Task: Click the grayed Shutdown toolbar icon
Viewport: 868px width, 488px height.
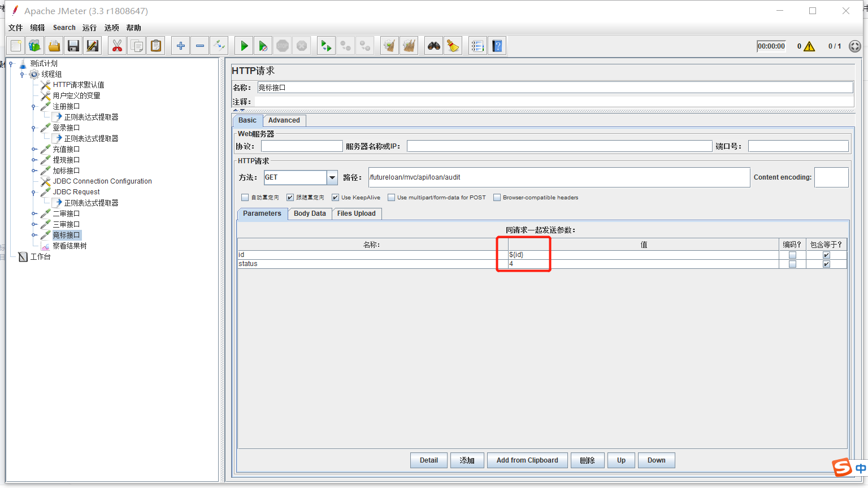Action: (302, 46)
